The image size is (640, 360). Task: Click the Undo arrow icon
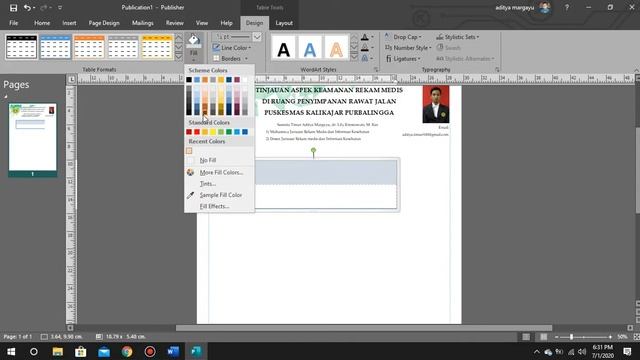(27, 8)
